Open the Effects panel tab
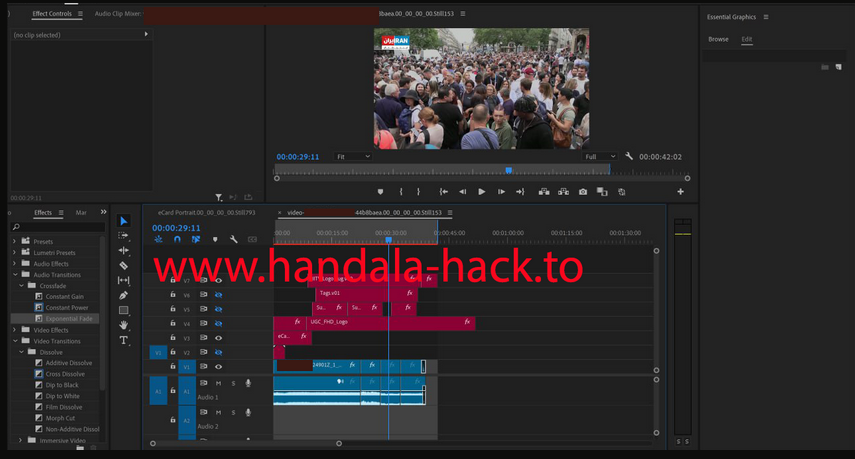The image size is (855, 459). coord(43,213)
